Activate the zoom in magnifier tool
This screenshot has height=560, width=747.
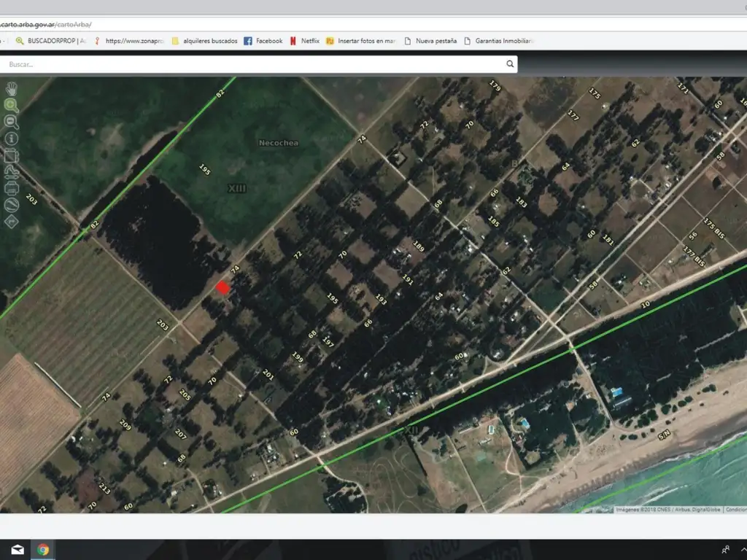(x=12, y=105)
